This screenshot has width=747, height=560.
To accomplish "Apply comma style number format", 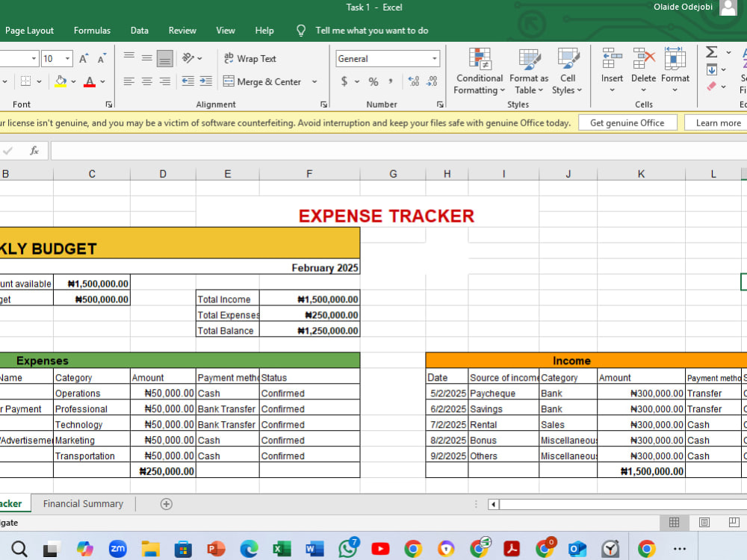I will coord(391,81).
